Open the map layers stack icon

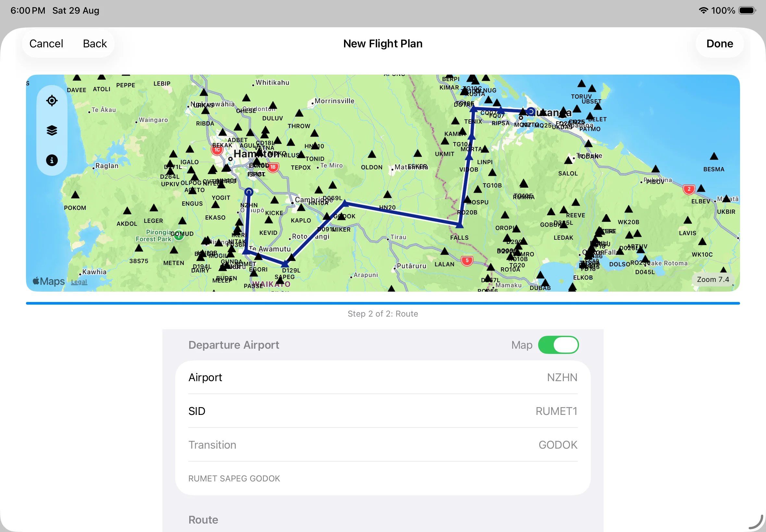pos(52,130)
